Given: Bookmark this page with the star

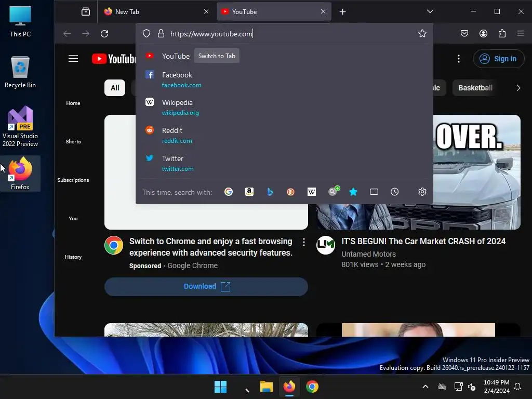Looking at the screenshot, I should click(422, 33).
